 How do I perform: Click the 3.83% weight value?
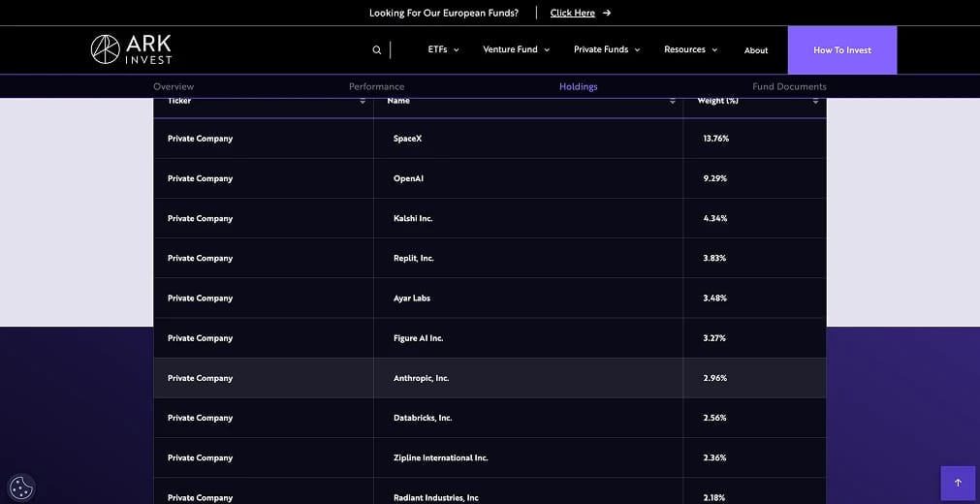click(x=714, y=258)
